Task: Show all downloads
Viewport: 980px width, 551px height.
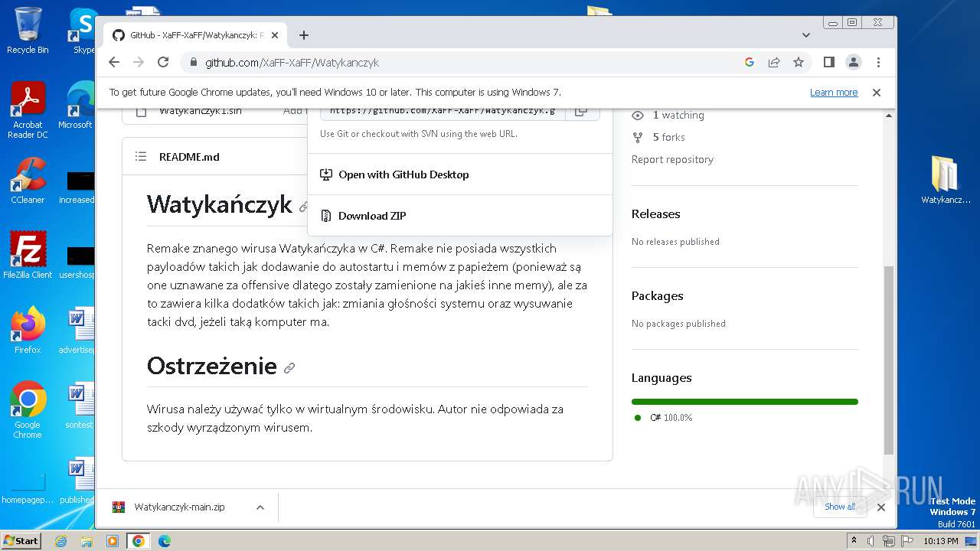Action: (x=840, y=507)
